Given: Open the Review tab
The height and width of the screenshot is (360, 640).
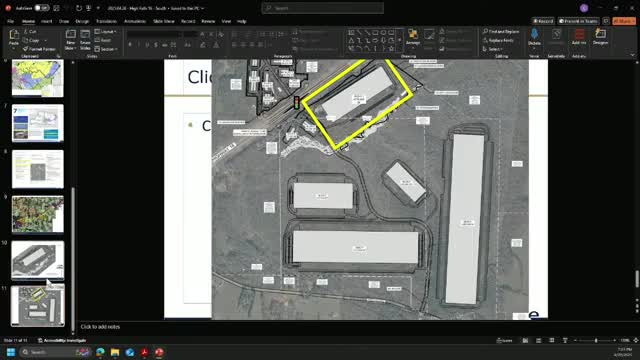Looking at the screenshot, I should (208, 21).
